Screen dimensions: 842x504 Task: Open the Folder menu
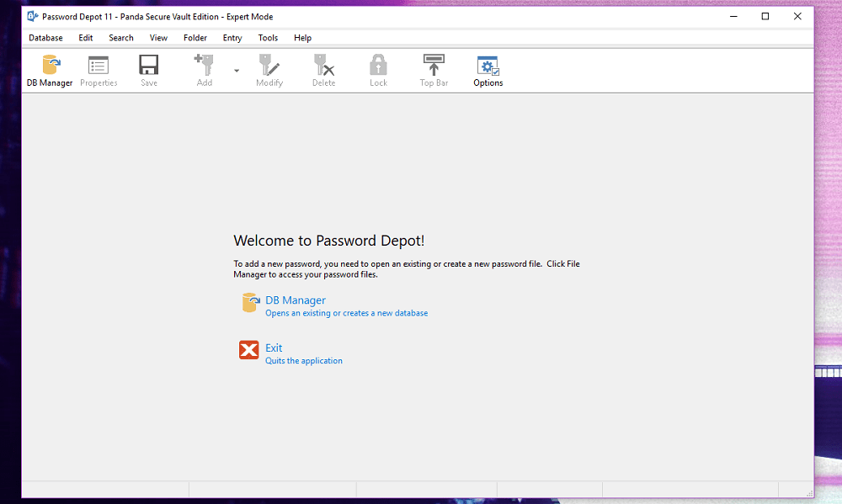pos(195,38)
